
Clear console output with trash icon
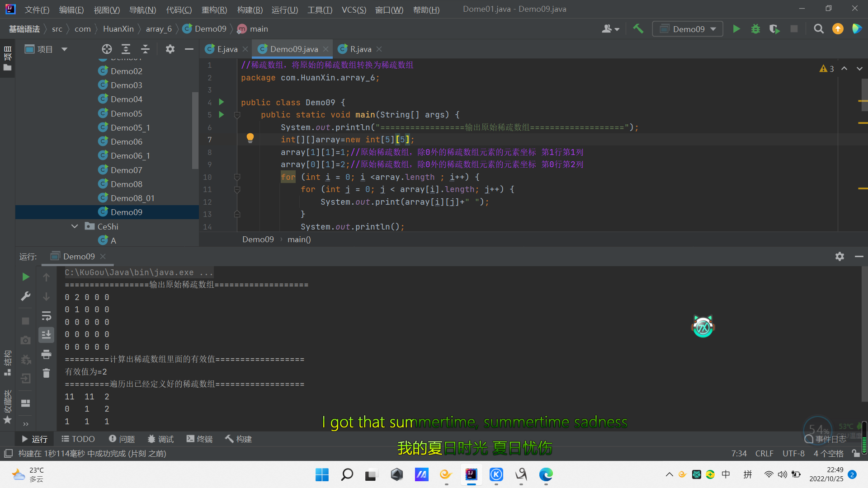(x=46, y=373)
